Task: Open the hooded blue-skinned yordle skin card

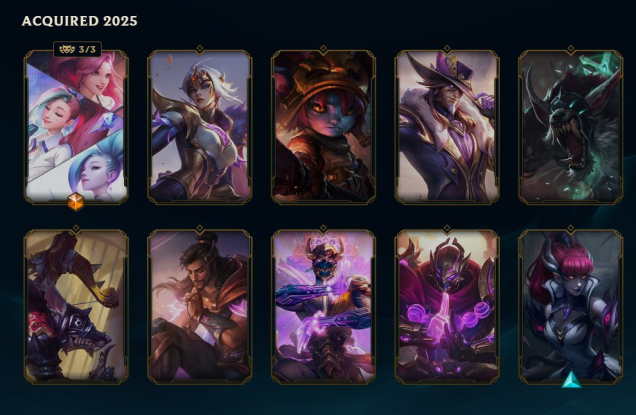Action: 323,127
